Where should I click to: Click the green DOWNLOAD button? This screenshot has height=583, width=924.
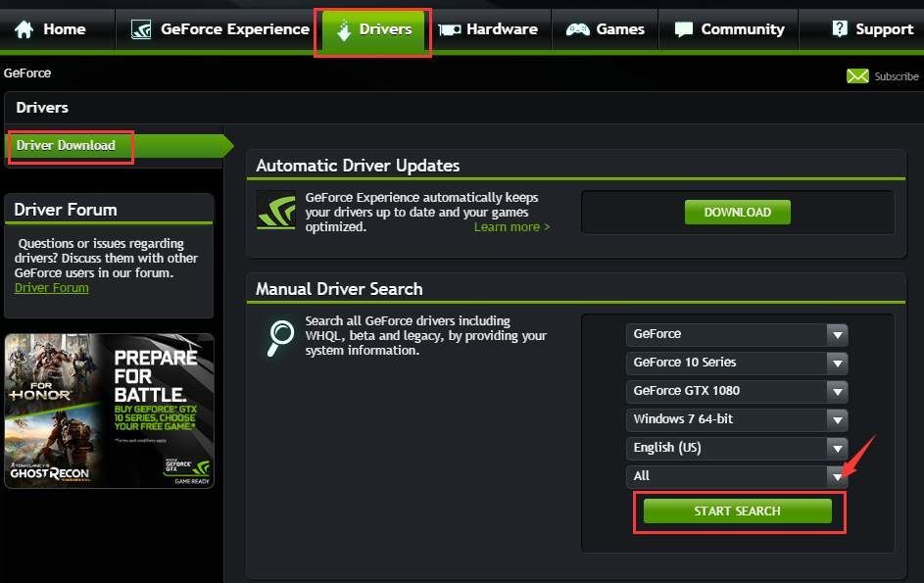click(x=737, y=213)
